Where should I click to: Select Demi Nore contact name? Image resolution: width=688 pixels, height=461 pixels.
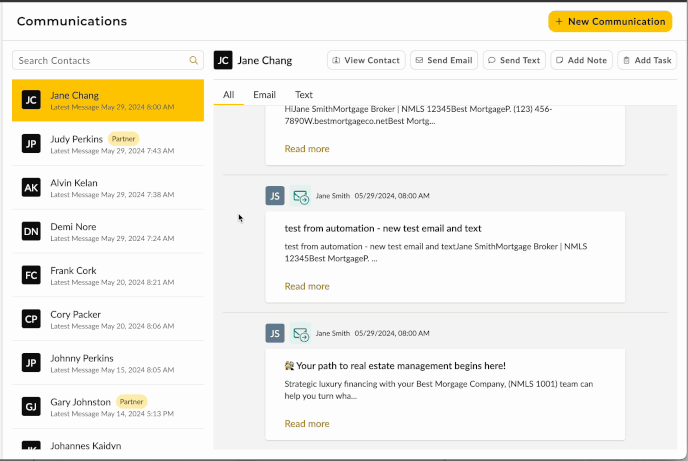click(x=73, y=227)
